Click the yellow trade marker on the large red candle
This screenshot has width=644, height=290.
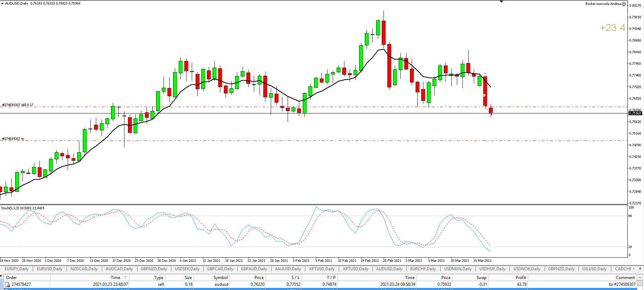pyautogui.click(x=485, y=95)
